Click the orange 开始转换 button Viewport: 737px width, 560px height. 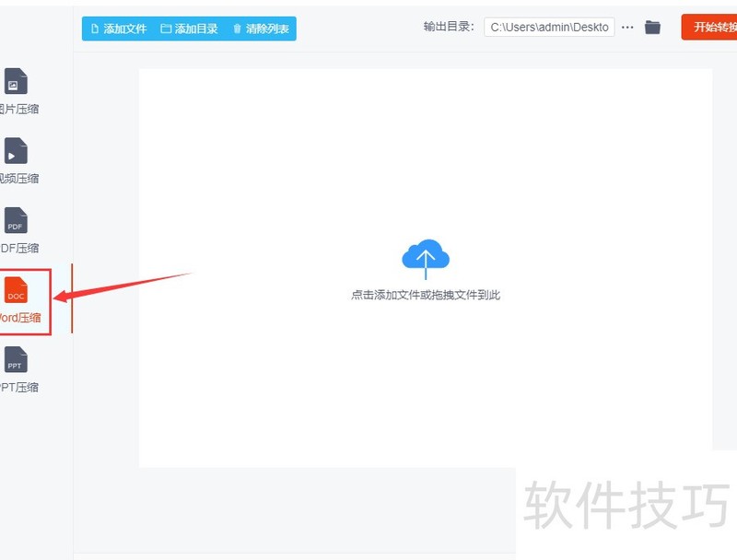tap(716, 28)
